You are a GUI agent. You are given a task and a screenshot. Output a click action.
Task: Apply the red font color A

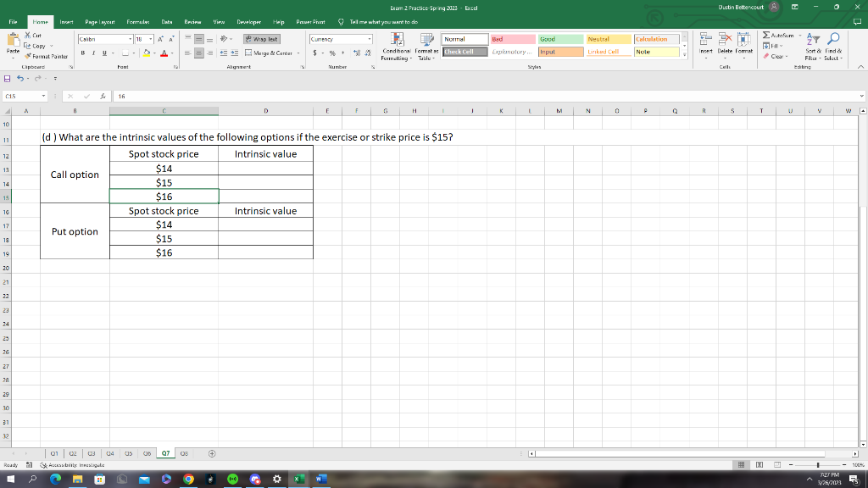tap(164, 53)
